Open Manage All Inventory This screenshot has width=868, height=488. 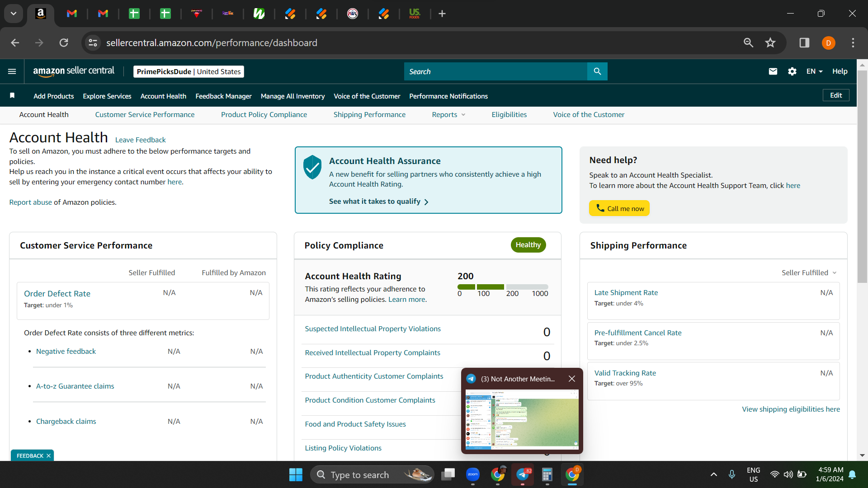(x=292, y=96)
